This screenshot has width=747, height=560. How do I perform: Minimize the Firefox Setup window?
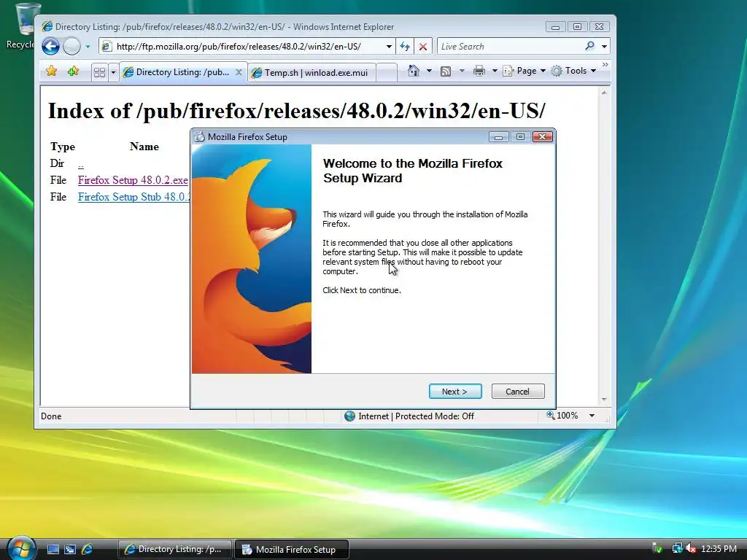[x=499, y=137]
